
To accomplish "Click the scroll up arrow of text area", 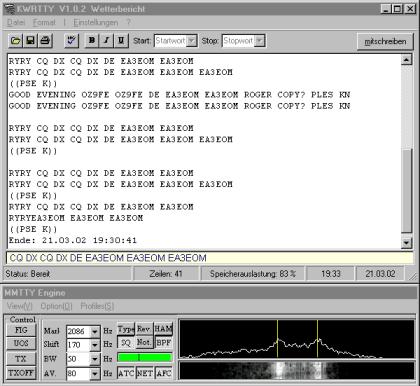I will [x=406, y=60].
